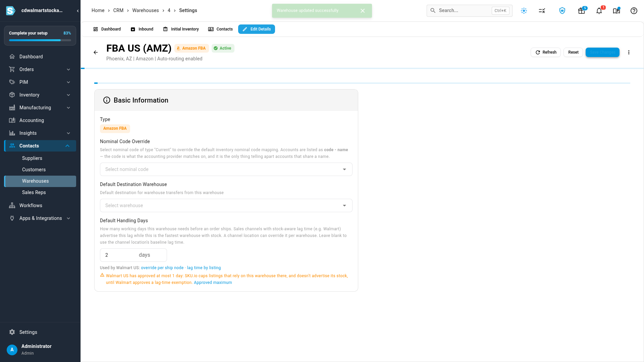Open the notifications bell
644x362 pixels.
click(599, 11)
